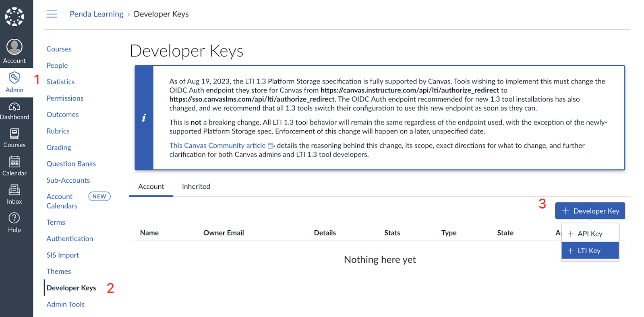Open the SIS Import link

click(x=63, y=255)
